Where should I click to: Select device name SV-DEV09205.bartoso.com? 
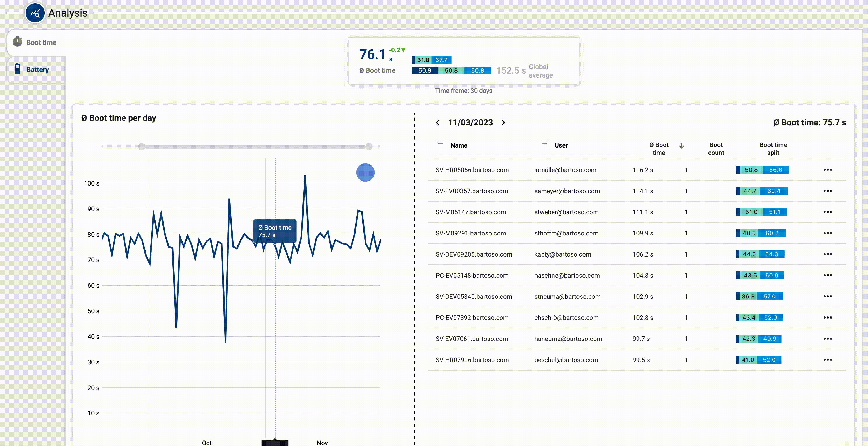click(474, 254)
